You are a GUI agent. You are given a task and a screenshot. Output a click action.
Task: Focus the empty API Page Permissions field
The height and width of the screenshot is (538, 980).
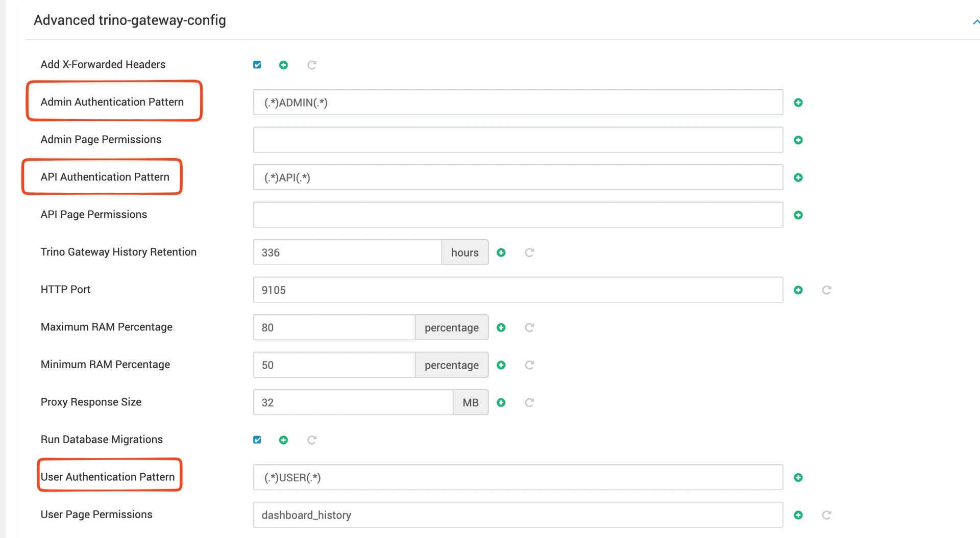pyautogui.click(x=518, y=215)
